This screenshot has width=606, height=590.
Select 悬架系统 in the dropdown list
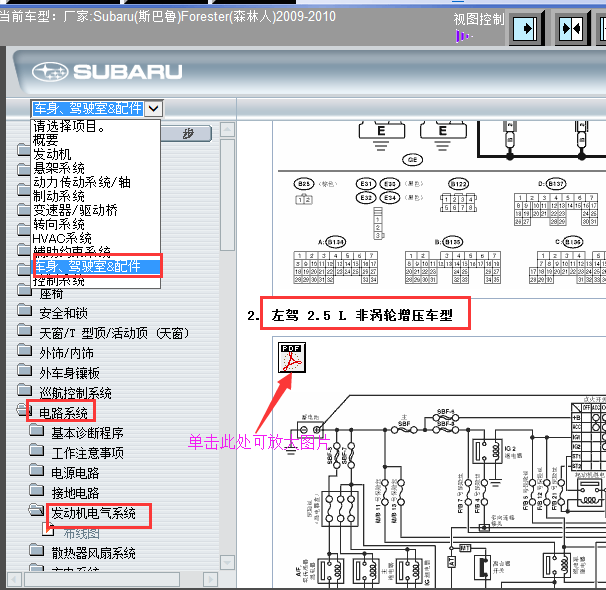coord(59,168)
